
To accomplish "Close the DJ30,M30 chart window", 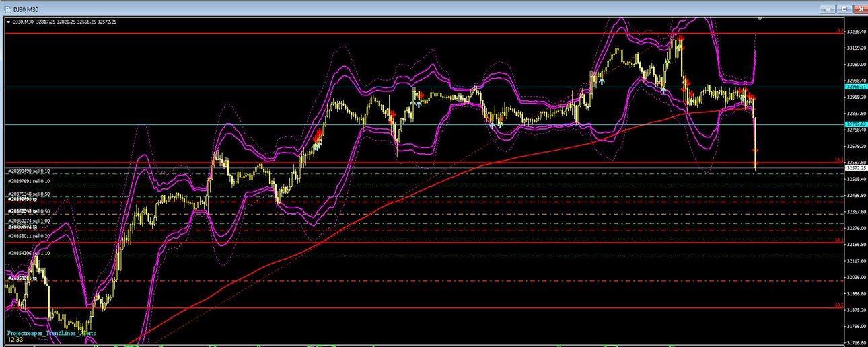I will pos(861,9).
